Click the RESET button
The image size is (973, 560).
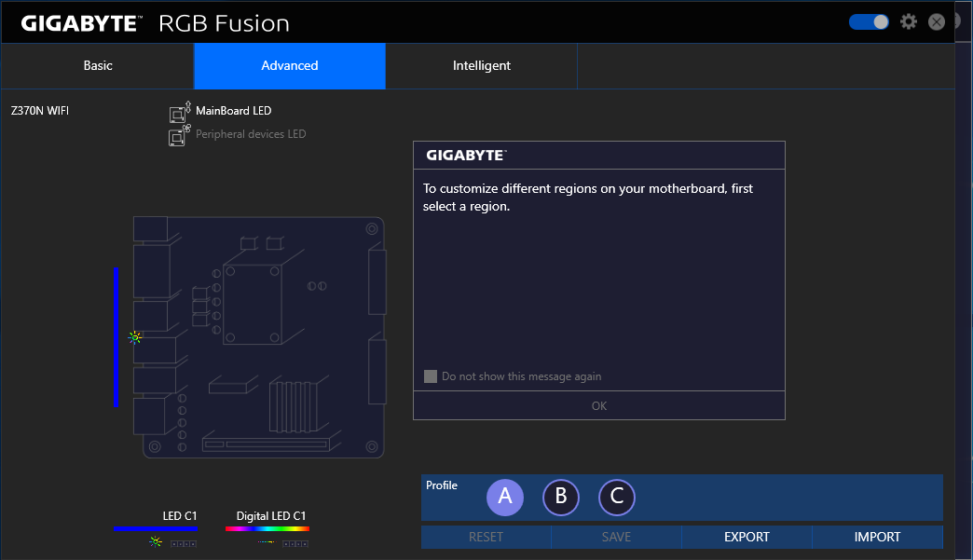[x=486, y=537]
